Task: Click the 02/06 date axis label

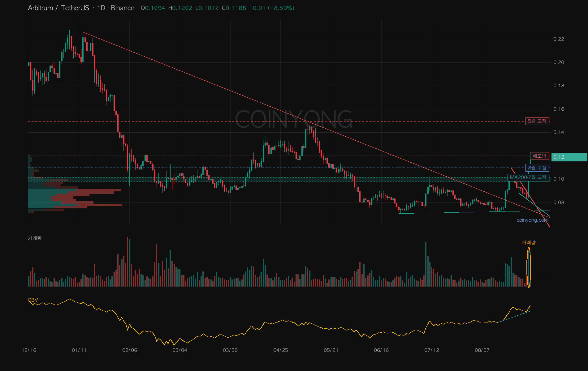Action: coord(130,350)
